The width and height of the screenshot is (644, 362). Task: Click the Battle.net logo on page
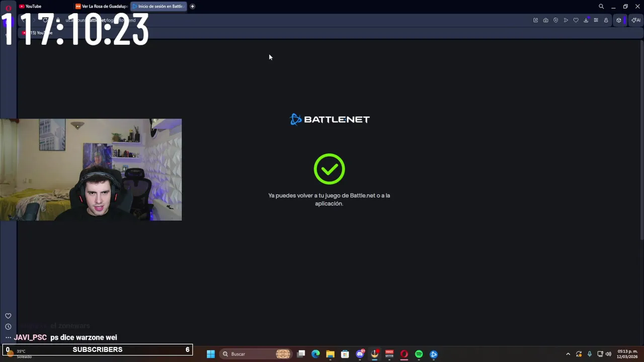point(330,119)
